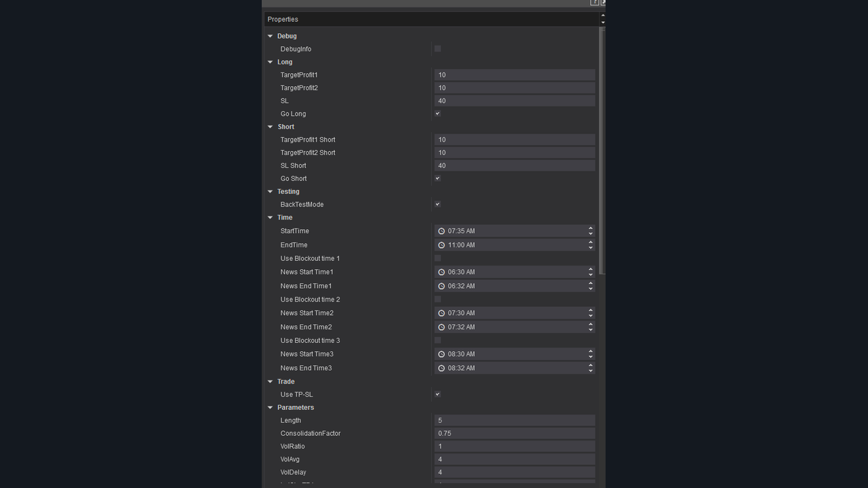Enable Use Blockout time 1 checkbox

437,258
